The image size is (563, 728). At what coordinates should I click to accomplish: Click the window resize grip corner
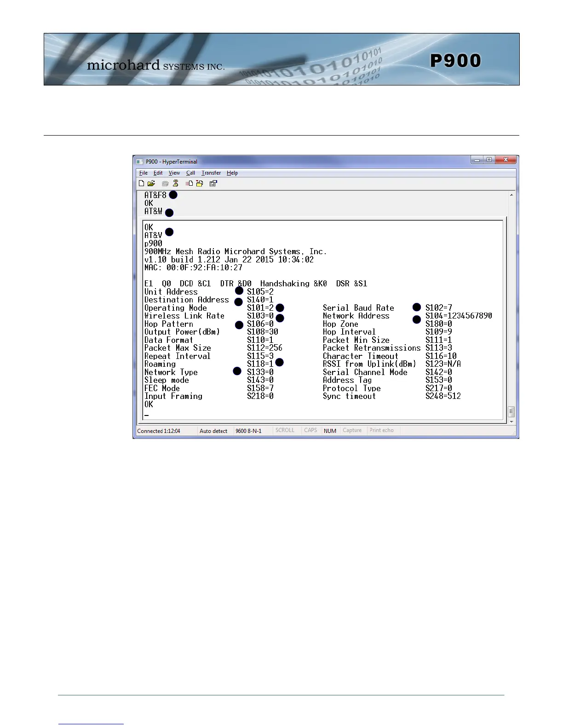pos(514,432)
